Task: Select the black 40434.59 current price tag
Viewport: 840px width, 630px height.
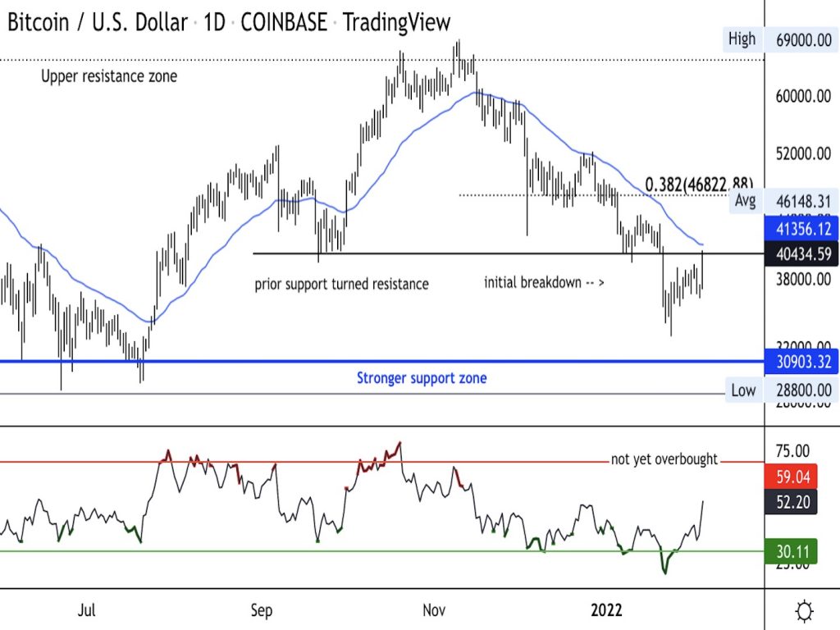Action: [801, 255]
